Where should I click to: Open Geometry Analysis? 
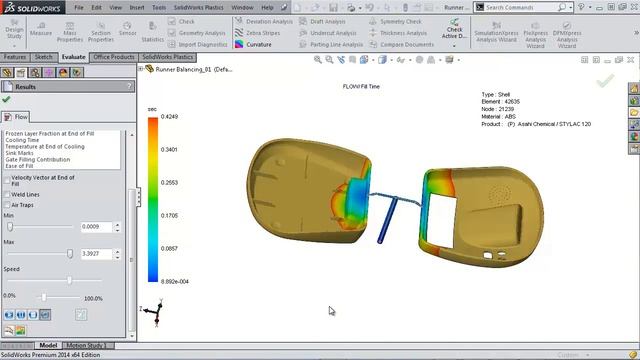point(197,33)
